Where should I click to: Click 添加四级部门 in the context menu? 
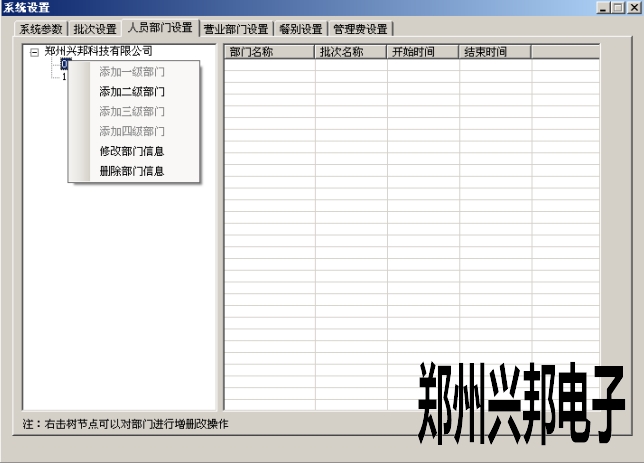[x=132, y=131]
